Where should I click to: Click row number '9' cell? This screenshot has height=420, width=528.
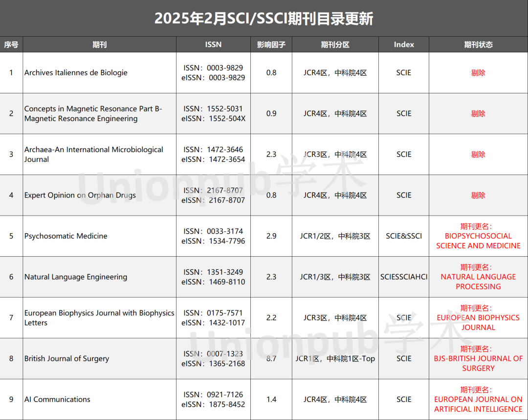coord(11,399)
